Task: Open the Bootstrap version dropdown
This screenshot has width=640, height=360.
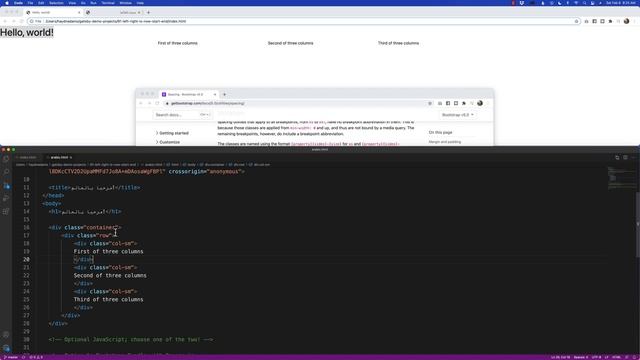Action: [x=458, y=115]
